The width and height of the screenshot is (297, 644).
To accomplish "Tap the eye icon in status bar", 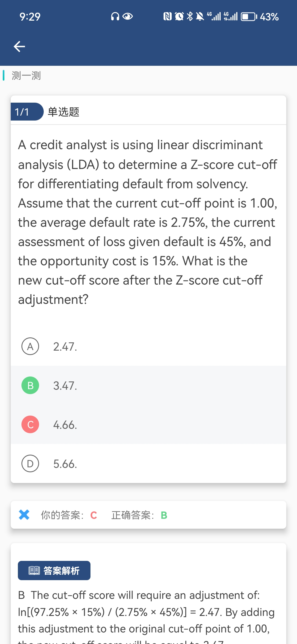I will coord(128,17).
